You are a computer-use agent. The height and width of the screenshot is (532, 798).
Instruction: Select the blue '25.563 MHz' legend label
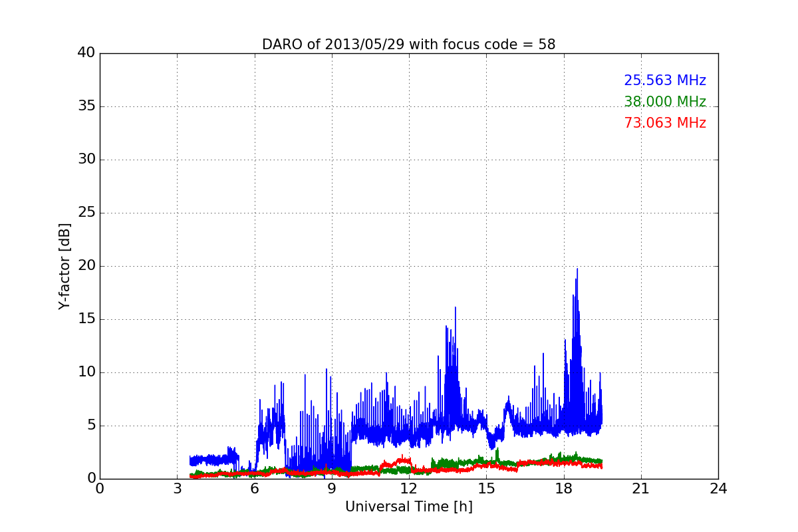pyautogui.click(x=665, y=80)
